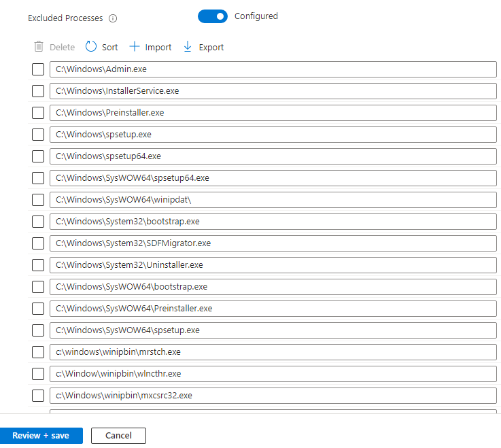This screenshot has width=501, height=448.
Task: Check the box for System32\bootstrap.exe
Action: [38, 222]
